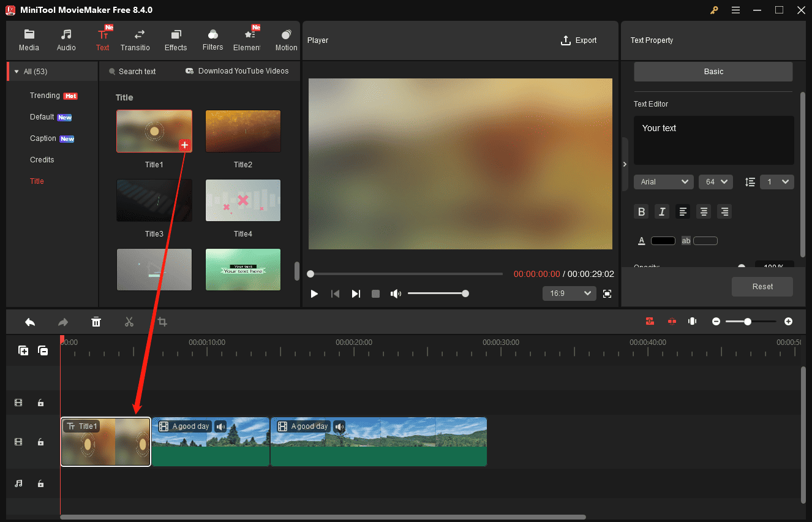
Task: Toggle italic text formatting
Action: pos(662,212)
